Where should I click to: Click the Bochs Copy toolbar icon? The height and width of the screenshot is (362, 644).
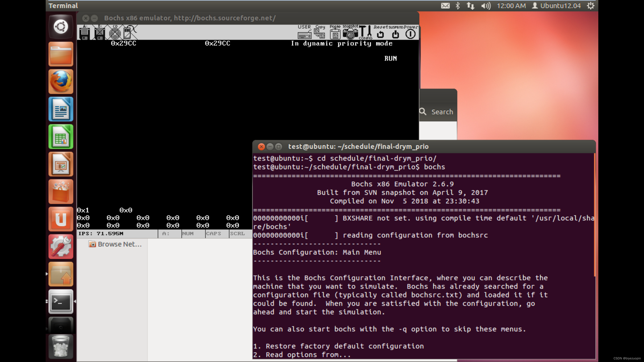320,32
